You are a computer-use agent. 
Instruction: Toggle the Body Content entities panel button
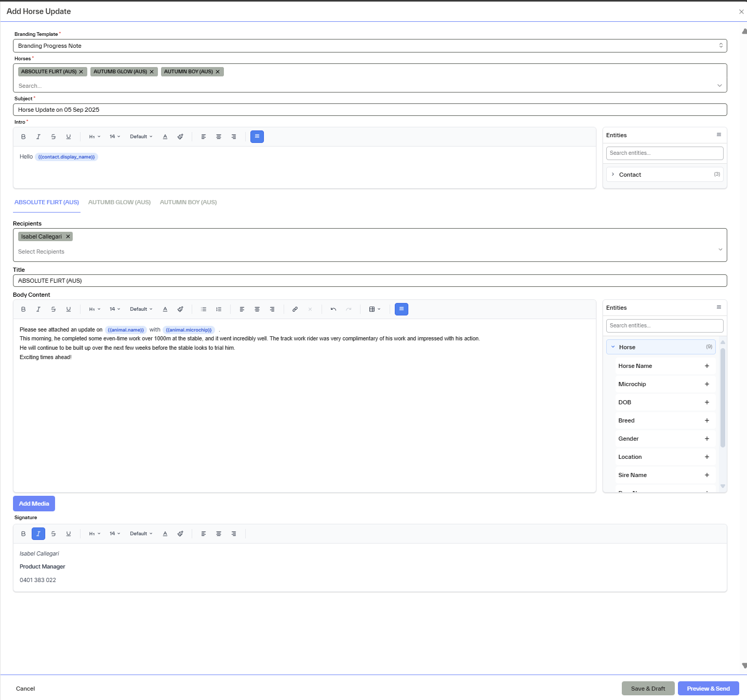click(x=402, y=309)
